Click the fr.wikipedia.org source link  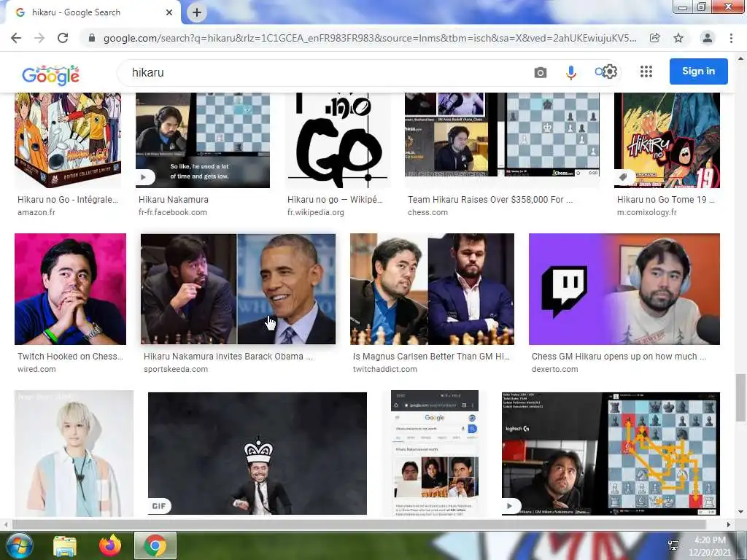tap(315, 212)
